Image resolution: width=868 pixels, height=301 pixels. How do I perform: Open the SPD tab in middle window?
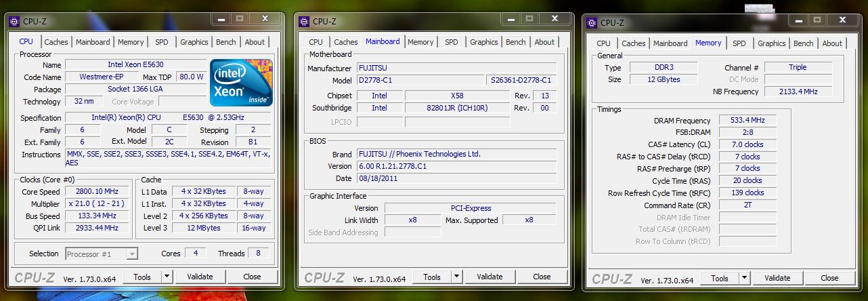[452, 42]
